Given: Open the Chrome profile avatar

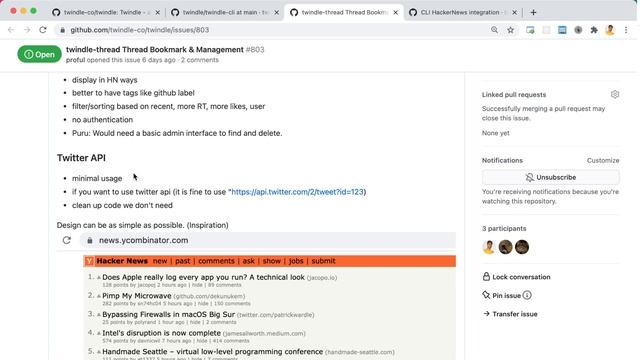Looking at the screenshot, I should (x=610, y=30).
